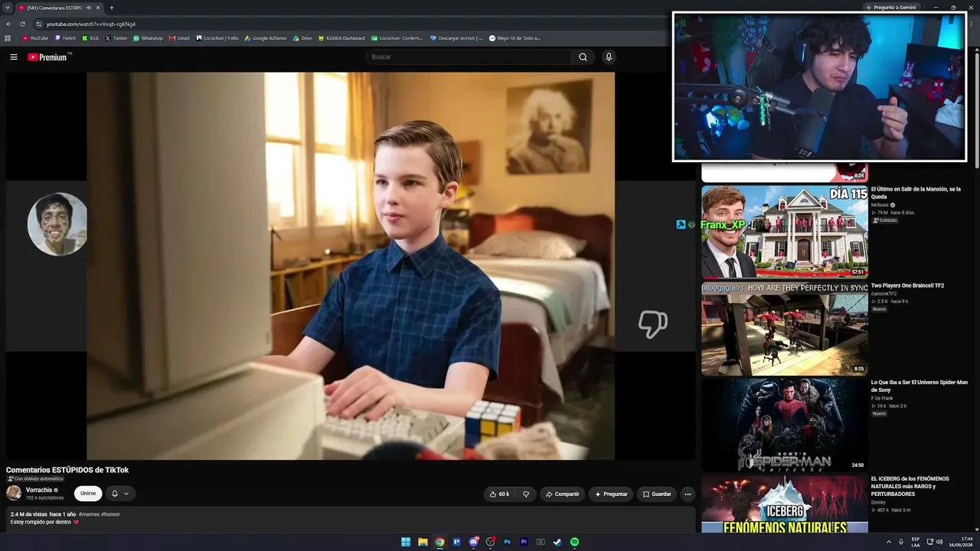This screenshot has height=551, width=980.
Task: Open the Two Players One Braincell TF2 thumbnail
Action: point(785,329)
